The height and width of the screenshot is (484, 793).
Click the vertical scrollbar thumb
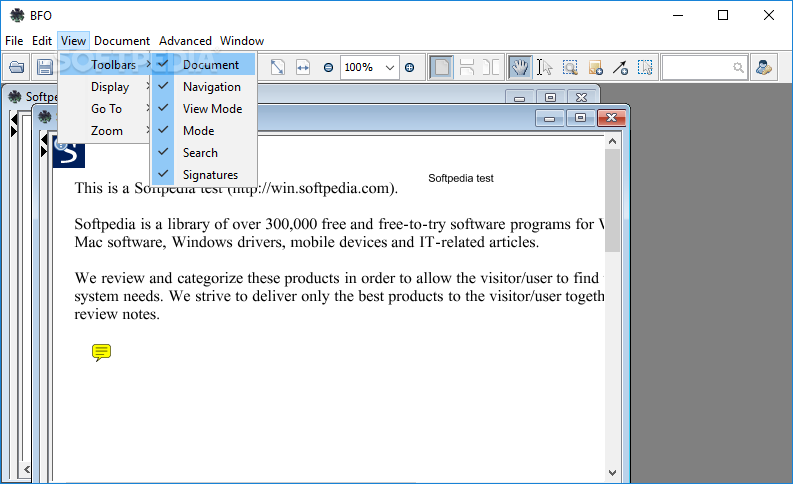pos(612,200)
